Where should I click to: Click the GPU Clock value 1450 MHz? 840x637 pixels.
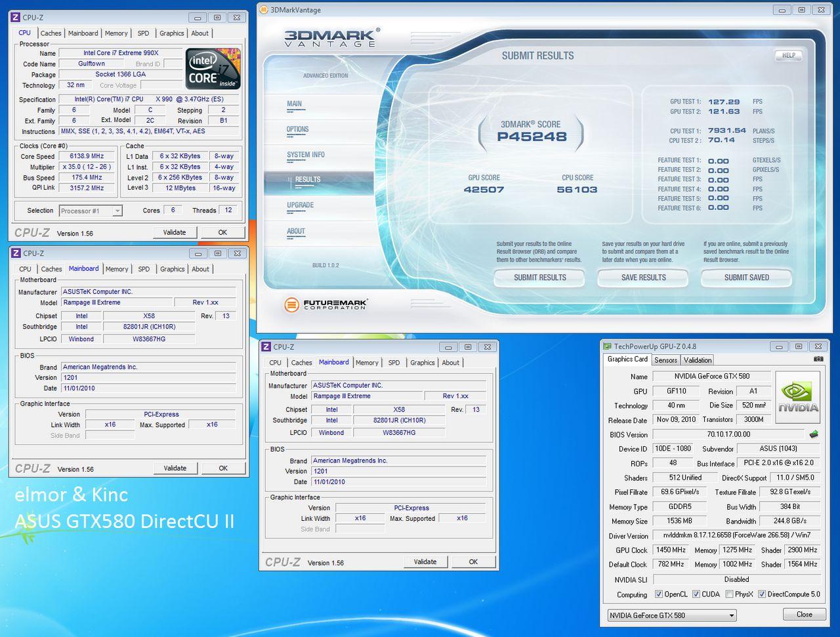671,550
